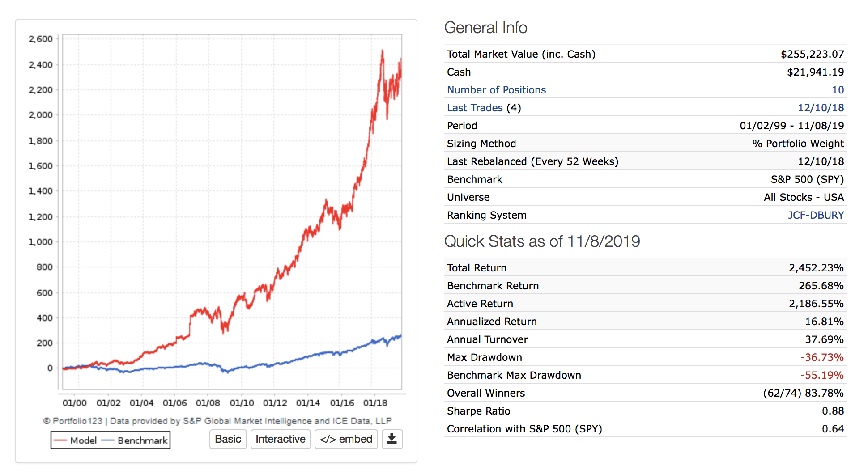868x474 pixels.
Task: Click the Sharpe Ratio row
Action: tap(478, 411)
